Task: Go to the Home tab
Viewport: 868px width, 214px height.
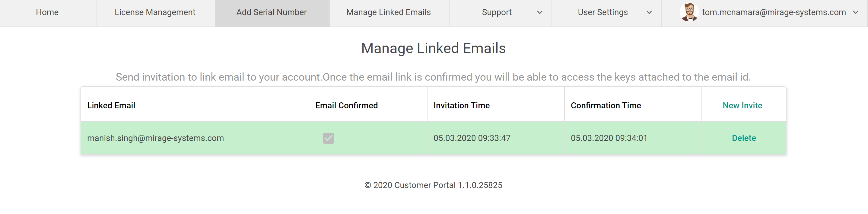Action: tap(47, 12)
